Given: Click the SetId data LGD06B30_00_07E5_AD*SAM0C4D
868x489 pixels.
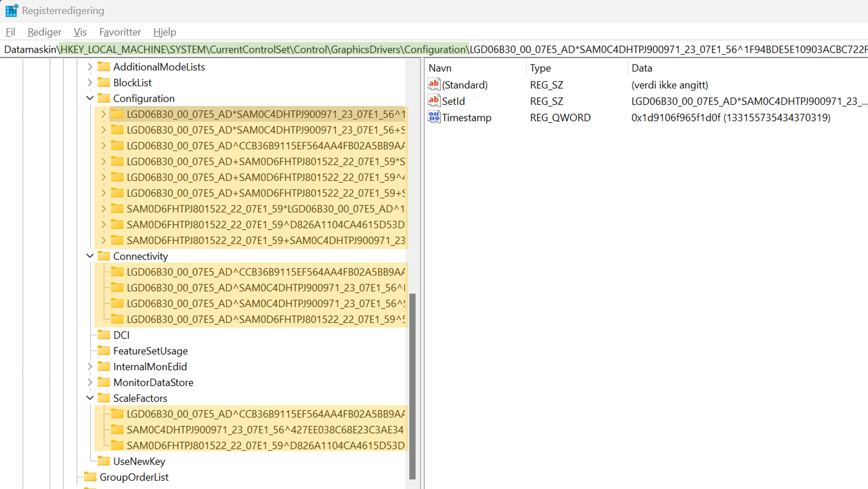Looking at the screenshot, I should tap(749, 101).
